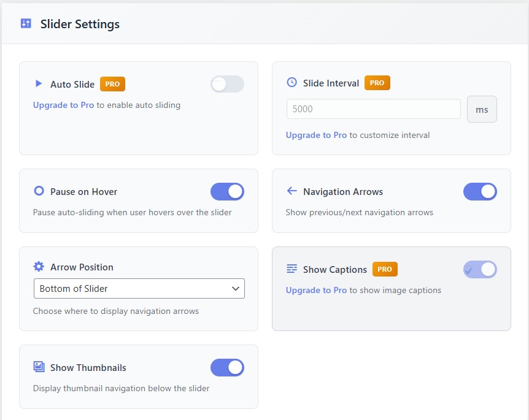Click the Show Thumbnails image icon
The width and height of the screenshot is (529, 420).
tap(39, 367)
